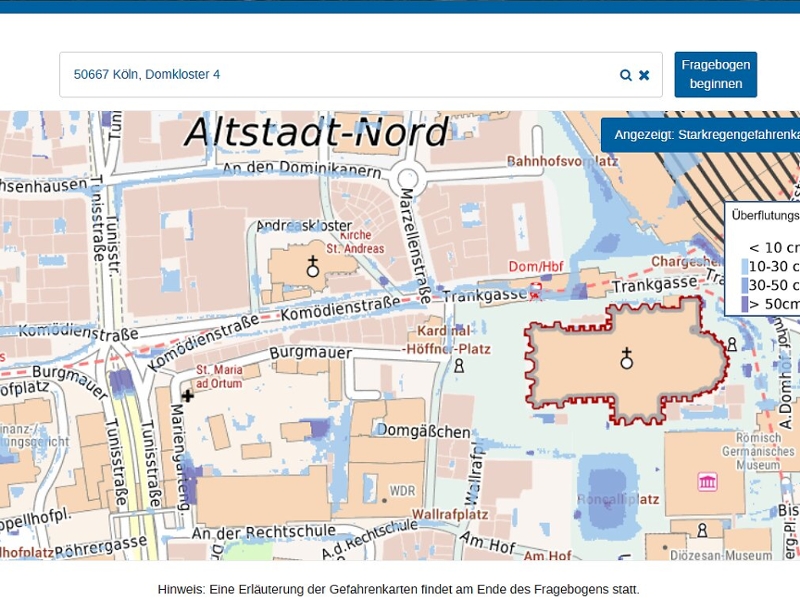Viewport: 800px width, 600px height.
Task: Click the monument icon east of the cathedral
Action: click(732, 344)
